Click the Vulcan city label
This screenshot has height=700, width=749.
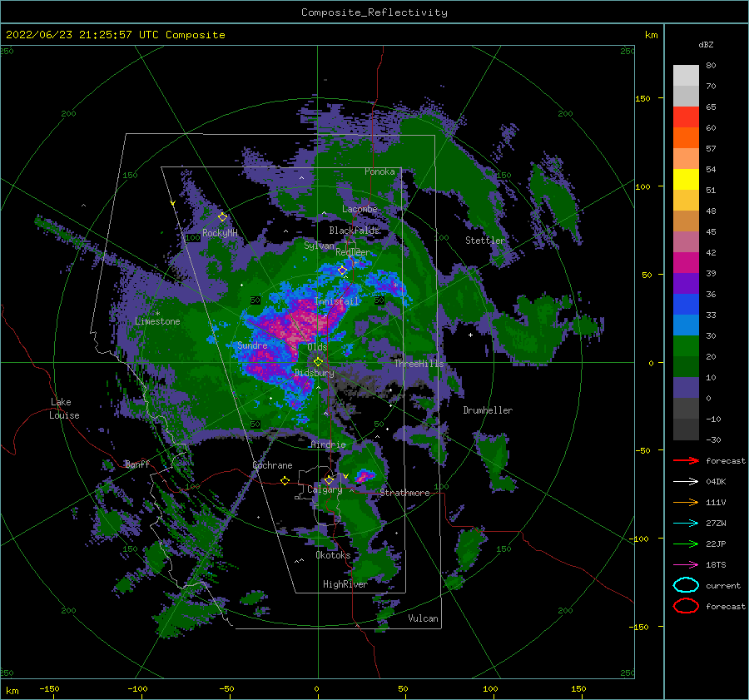[x=423, y=618]
